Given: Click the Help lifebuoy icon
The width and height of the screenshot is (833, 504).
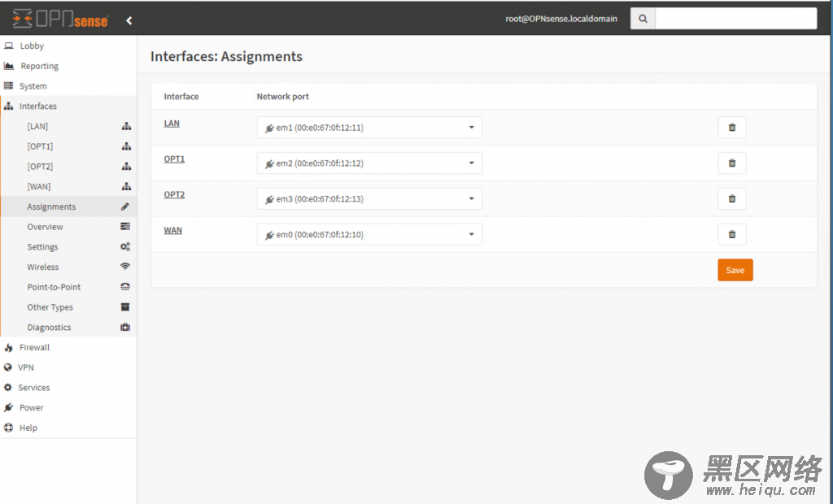Looking at the screenshot, I should 8,428.
